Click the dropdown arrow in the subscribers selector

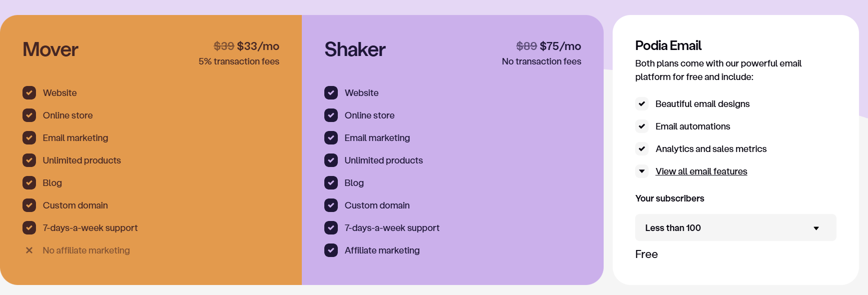coord(816,228)
